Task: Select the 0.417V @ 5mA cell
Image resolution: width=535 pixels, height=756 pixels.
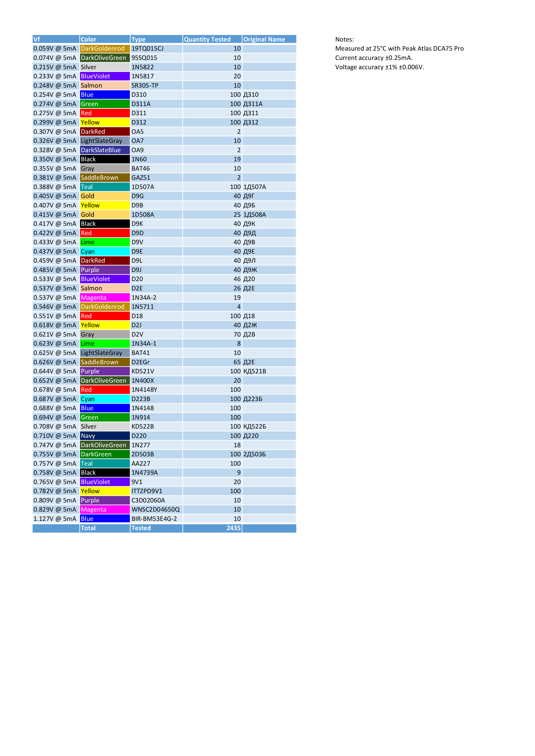Action: pos(56,223)
